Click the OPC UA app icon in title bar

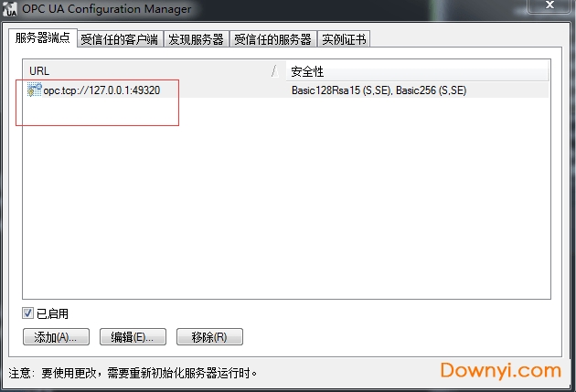pyautogui.click(x=10, y=9)
